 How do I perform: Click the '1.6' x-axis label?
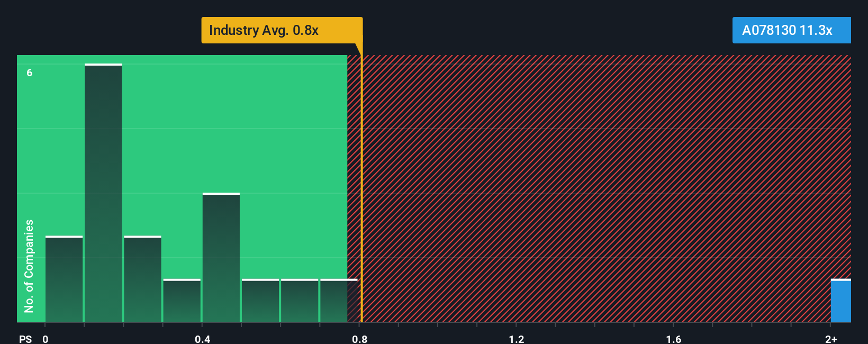(x=674, y=339)
